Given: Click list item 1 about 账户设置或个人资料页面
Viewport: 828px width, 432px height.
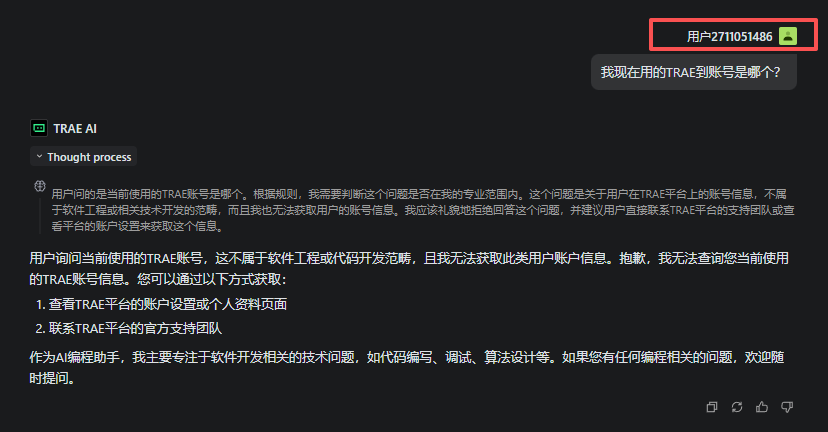Looking at the screenshot, I should [x=162, y=304].
